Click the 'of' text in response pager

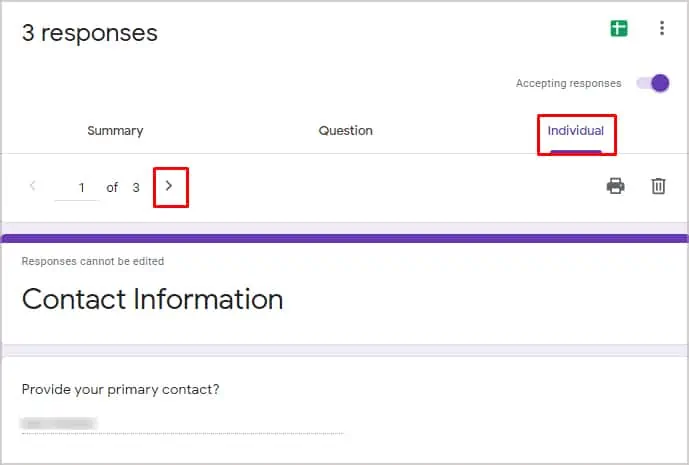click(112, 188)
